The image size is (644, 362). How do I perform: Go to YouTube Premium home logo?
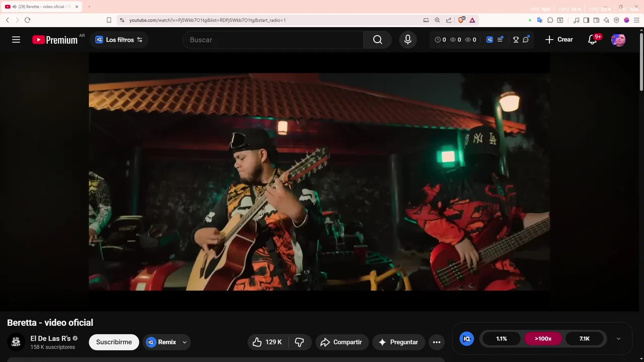[x=55, y=40]
